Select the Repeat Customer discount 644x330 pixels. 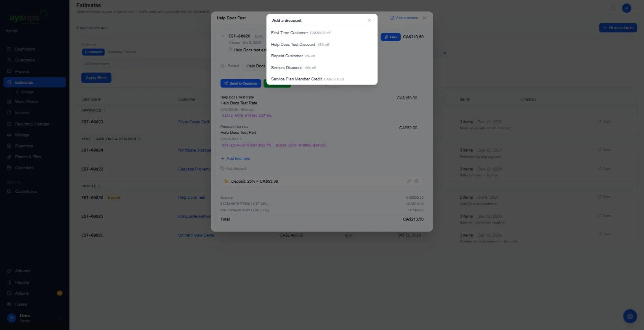tap(322, 56)
